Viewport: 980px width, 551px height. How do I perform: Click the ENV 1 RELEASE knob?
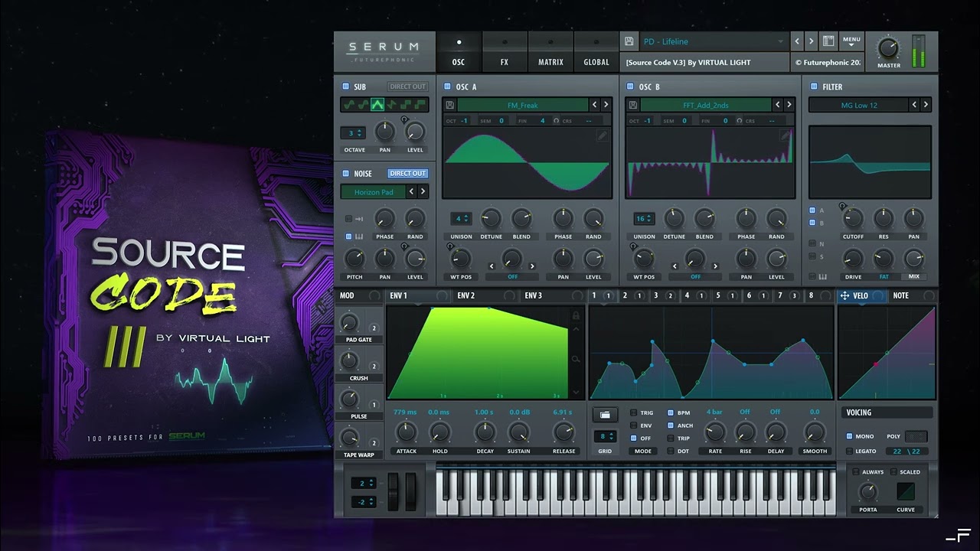point(563,432)
